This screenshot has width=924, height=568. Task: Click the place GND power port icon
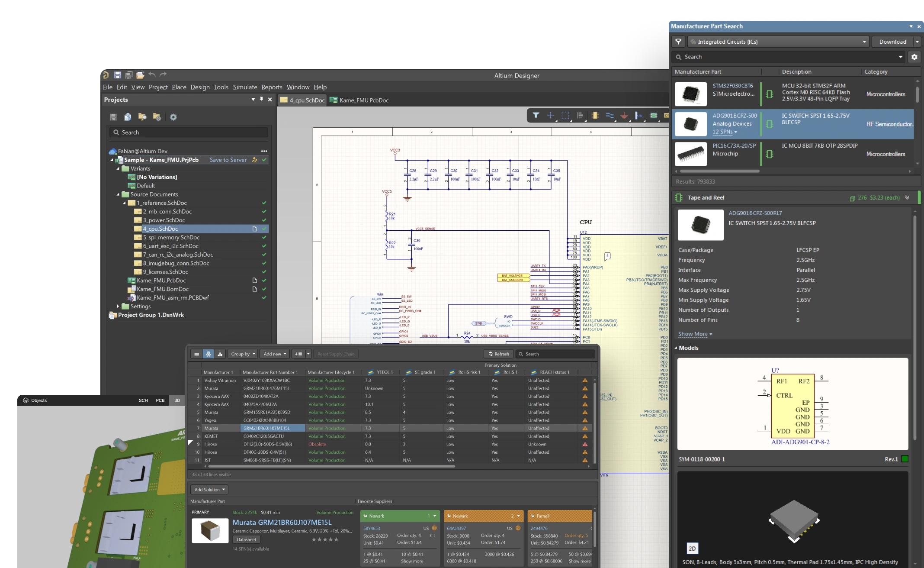(624, 116)
